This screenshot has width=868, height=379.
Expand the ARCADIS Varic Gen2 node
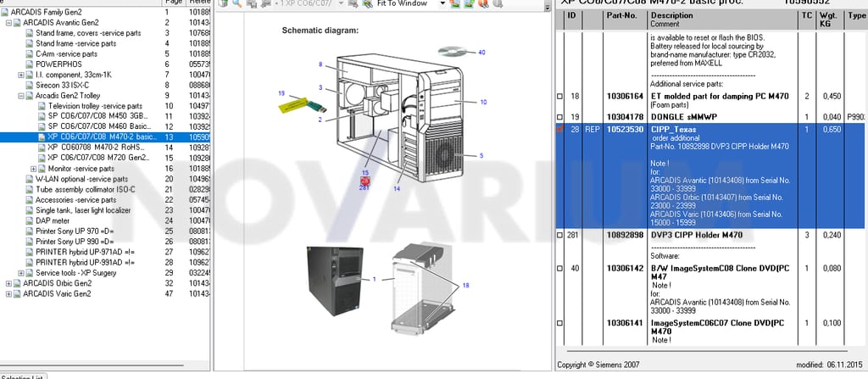8,293
